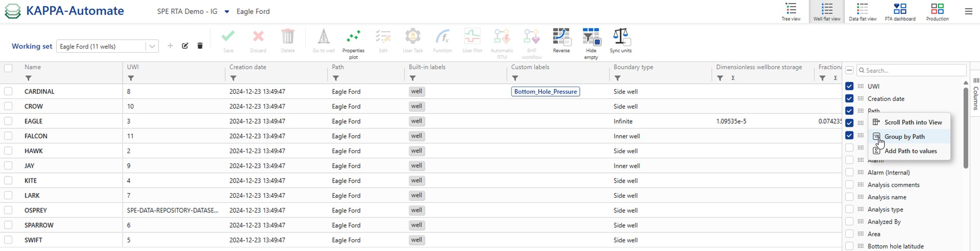The image size is (980, 251).
Task: Choose Group by Path
Action: point(909,137)
